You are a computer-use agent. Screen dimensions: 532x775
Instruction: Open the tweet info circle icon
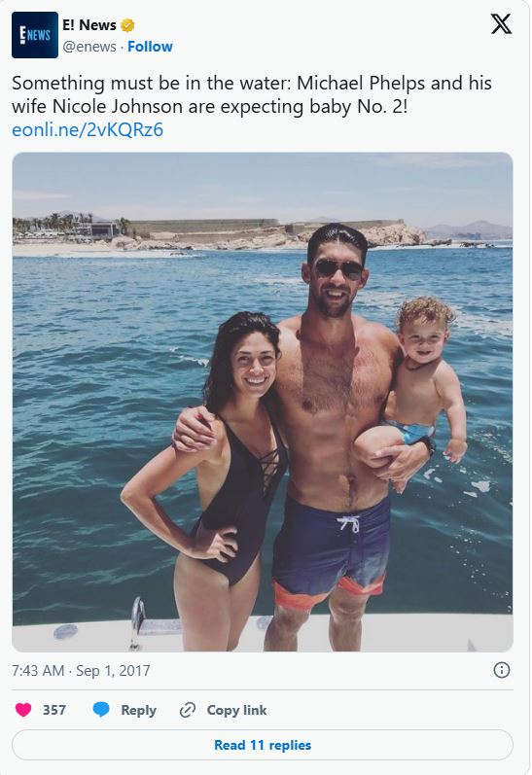(501, 670)
